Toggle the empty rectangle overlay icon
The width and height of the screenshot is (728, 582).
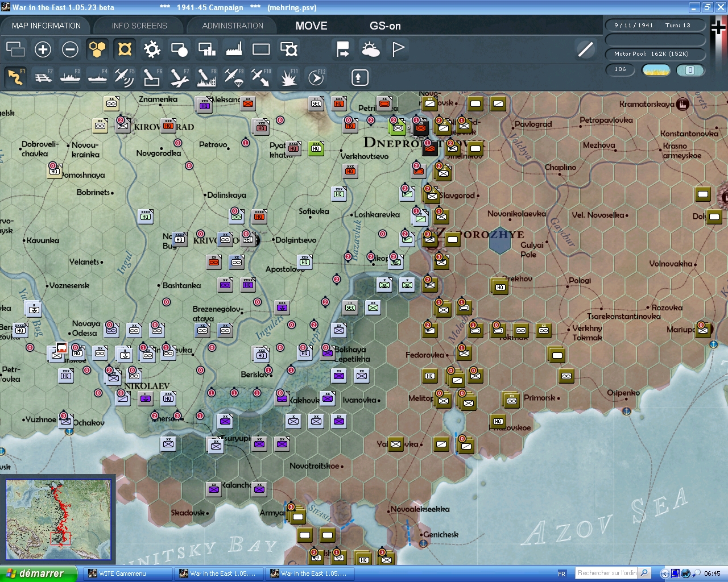click(x=261, y=49)
